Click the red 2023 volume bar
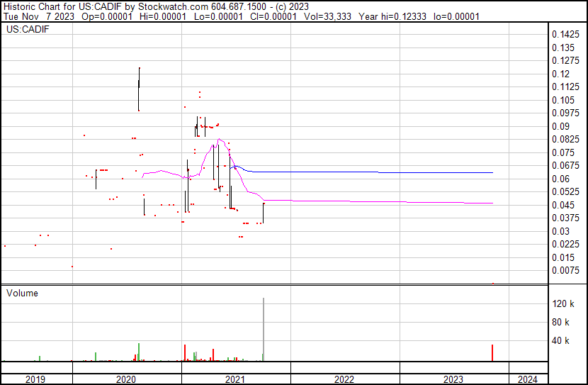Image resolution: width=588 pixels, height=385 pixels. (x=492, y=352)
